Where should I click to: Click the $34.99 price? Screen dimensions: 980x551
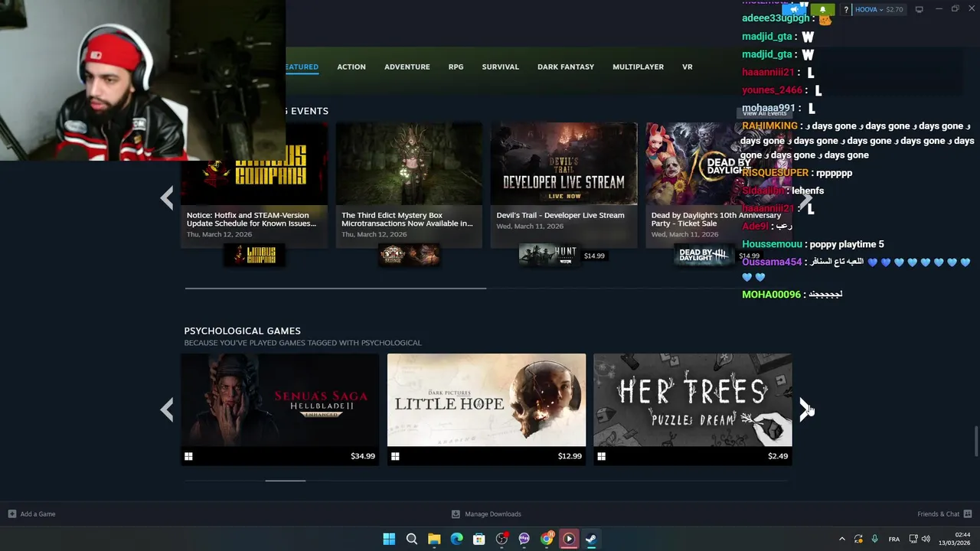(x=363, y=456)
